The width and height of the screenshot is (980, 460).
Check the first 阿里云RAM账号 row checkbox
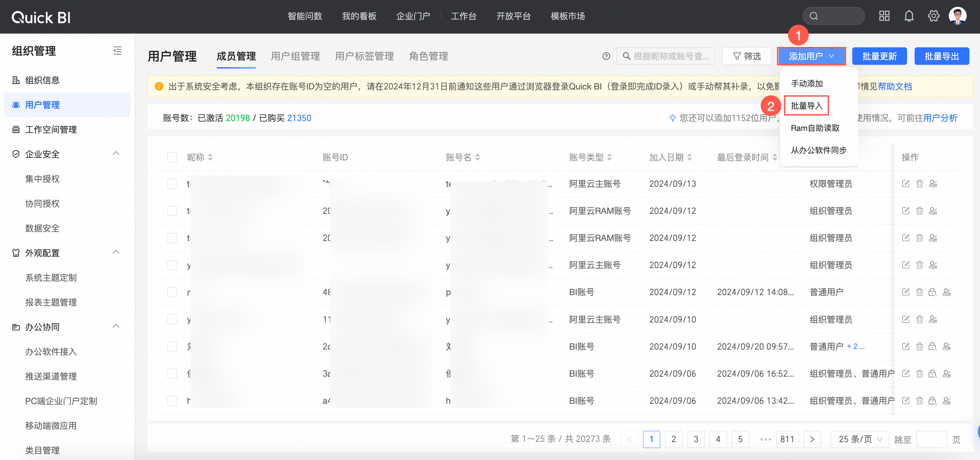(172, 210)
